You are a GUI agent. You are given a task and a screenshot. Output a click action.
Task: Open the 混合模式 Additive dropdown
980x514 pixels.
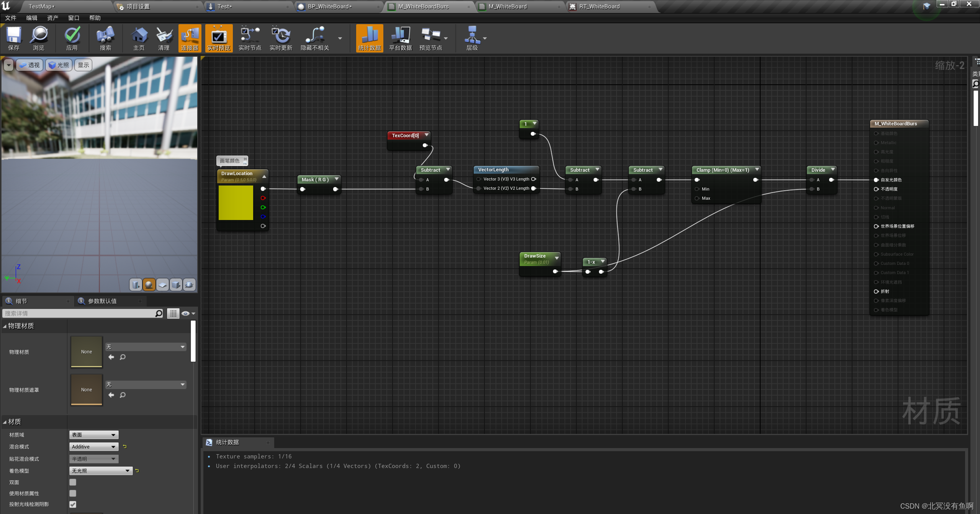(94, 447)
